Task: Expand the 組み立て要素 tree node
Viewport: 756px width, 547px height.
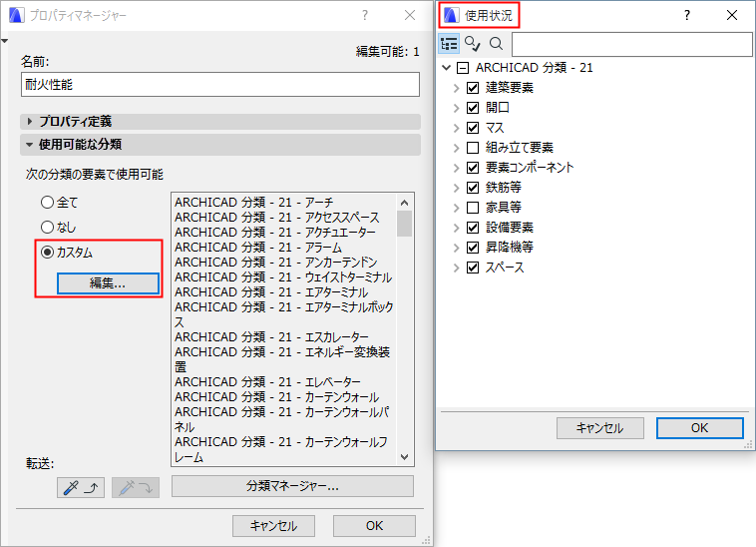Action: click(x=456, y=148)
